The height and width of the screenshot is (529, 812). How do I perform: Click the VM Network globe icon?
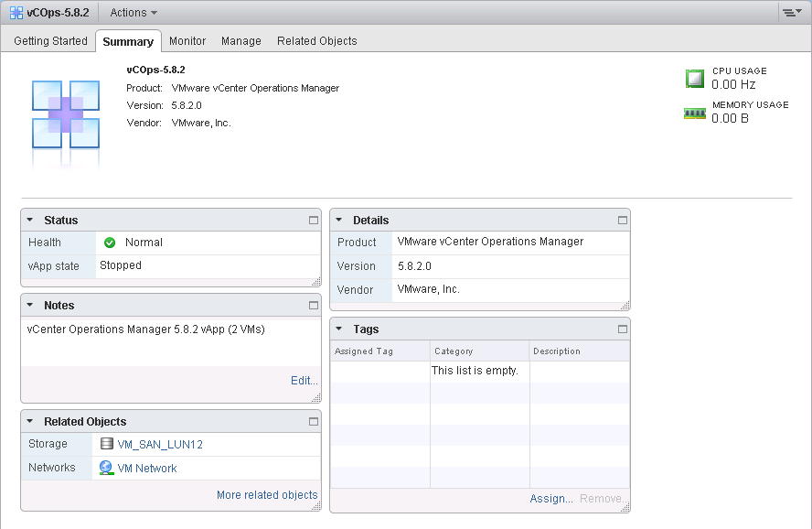coord(108,468)
